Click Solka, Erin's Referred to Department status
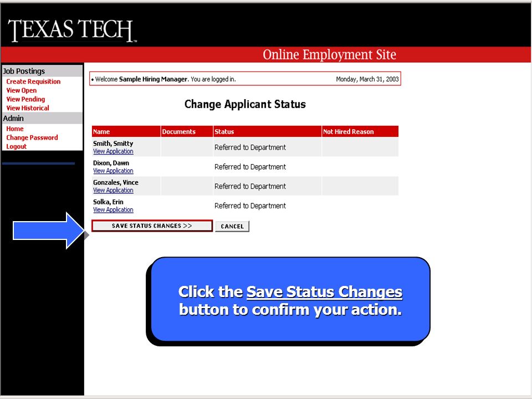The image size is (532, 399). pyautogui.click(x=250, y=206)
